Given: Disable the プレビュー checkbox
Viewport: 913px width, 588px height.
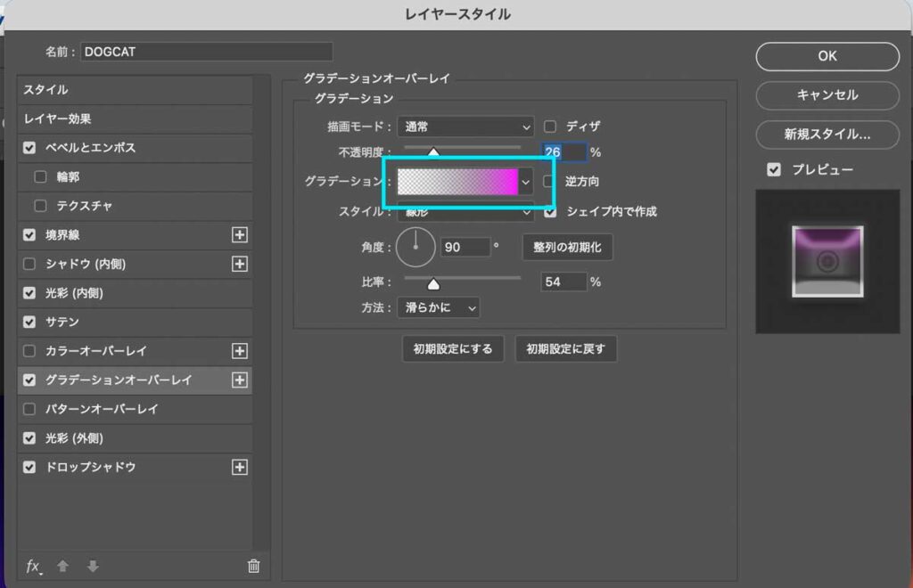Looking at the screenshot, I should tap(772, 170).
